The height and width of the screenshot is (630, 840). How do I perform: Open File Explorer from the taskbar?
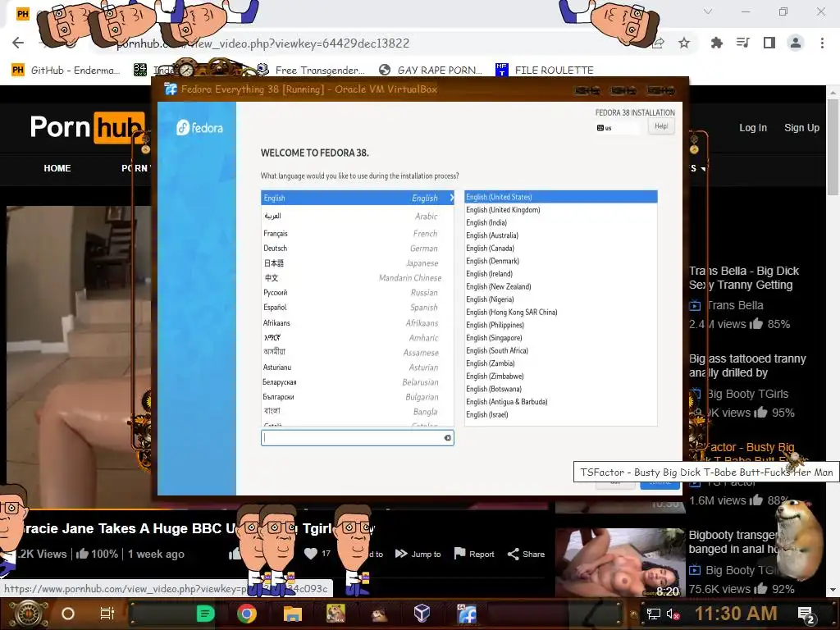click(293, 614)
